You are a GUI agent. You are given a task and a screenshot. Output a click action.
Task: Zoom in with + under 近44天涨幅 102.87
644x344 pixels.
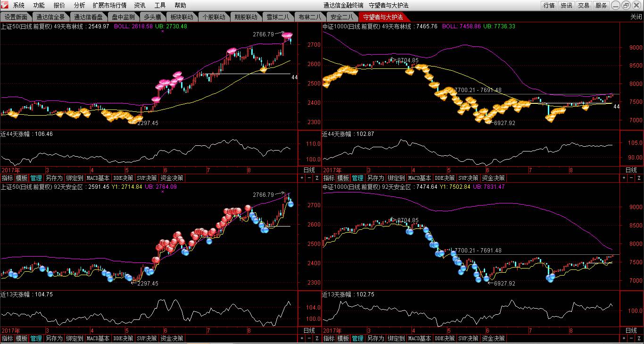coord(624,178)
